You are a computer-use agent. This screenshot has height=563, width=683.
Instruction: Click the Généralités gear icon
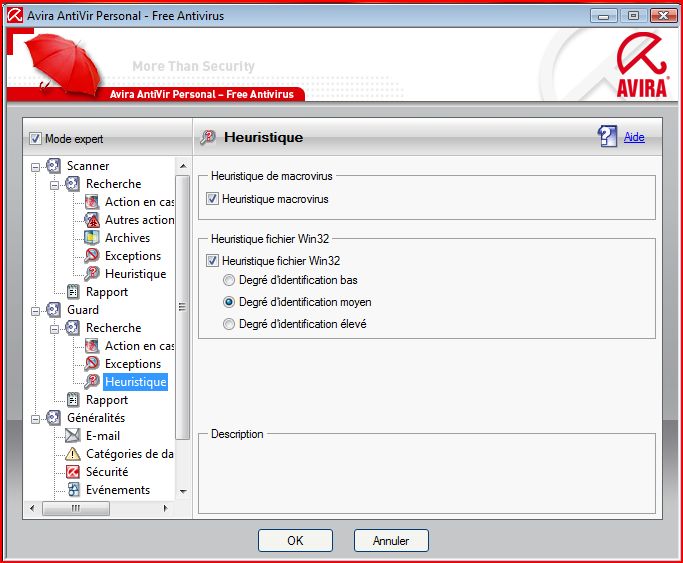(x=53, y=418)
